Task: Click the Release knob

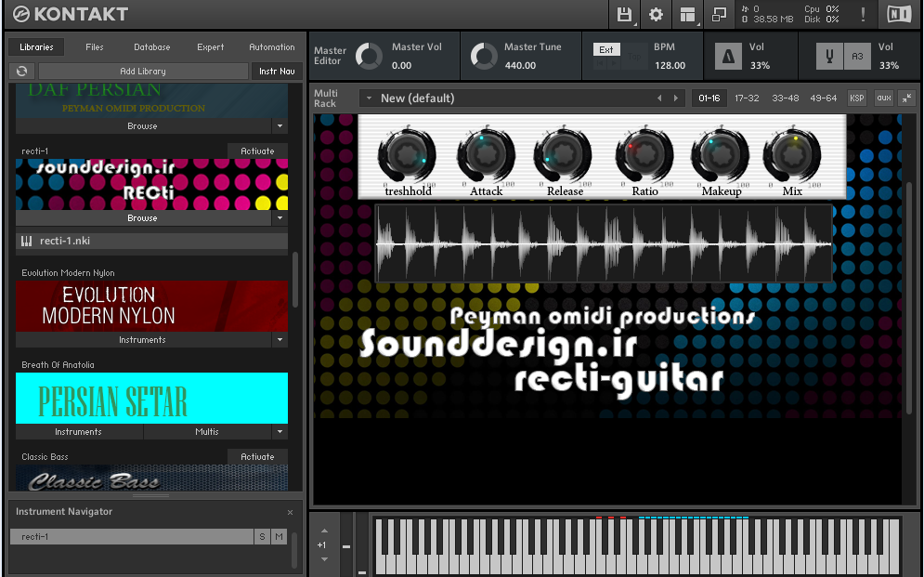Action: click(x=564, y=155)
